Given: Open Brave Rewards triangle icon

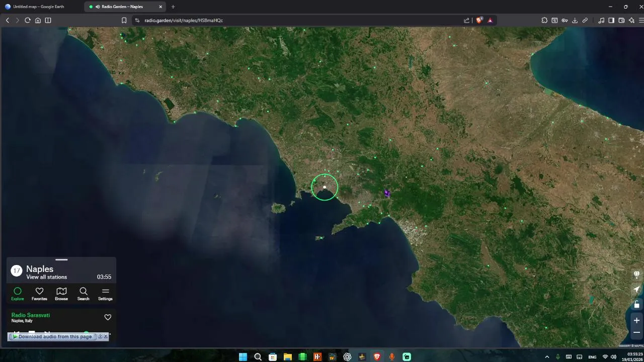Looking at the screenshot, I should (490, 20).
